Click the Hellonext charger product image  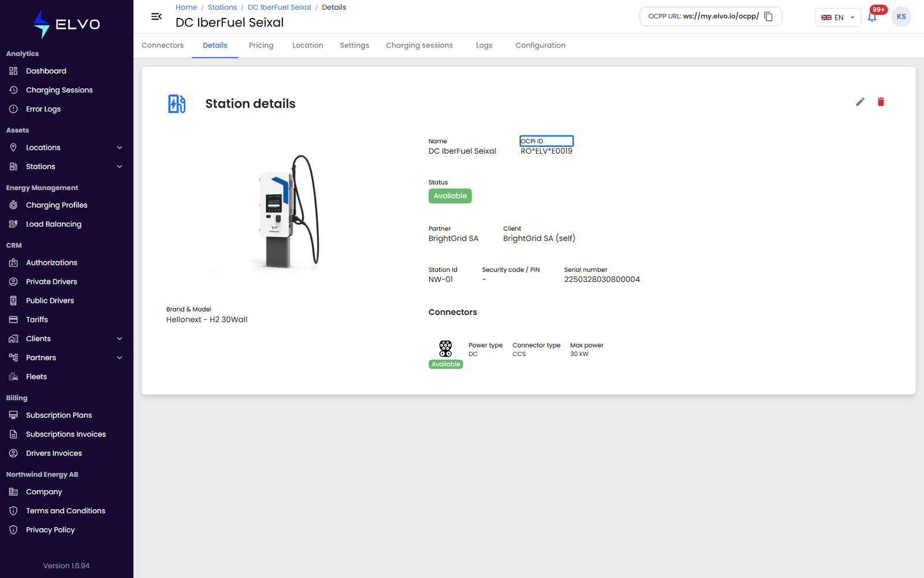[x=288, y=212]
